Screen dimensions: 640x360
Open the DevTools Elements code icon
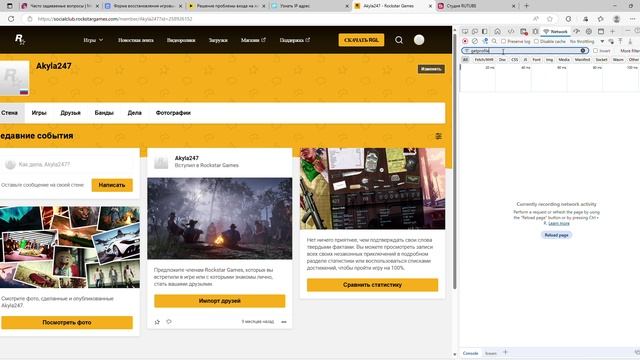coord(511,31)
